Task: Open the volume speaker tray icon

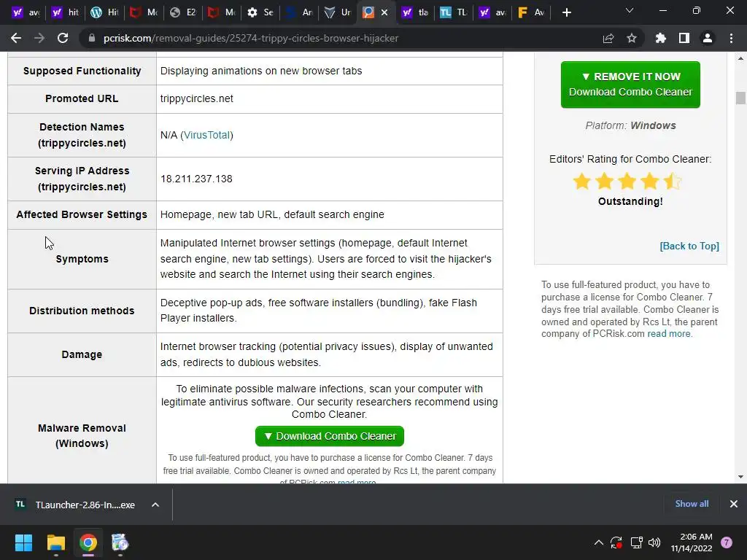Action: coord(654,542)
